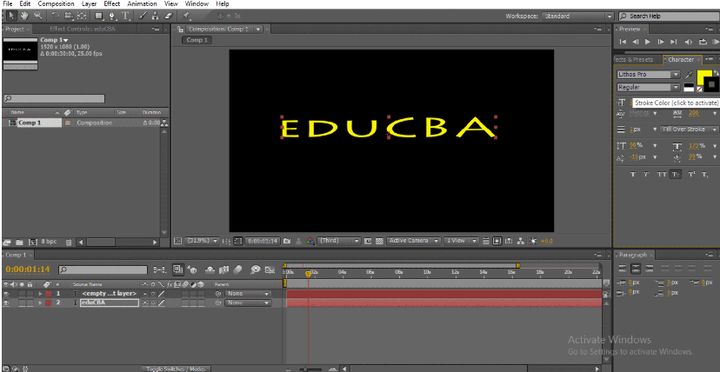This screenshot has height=372, width=720.
Task: Toggle Live Update in timeline header
Action: [x=178, y=270]
